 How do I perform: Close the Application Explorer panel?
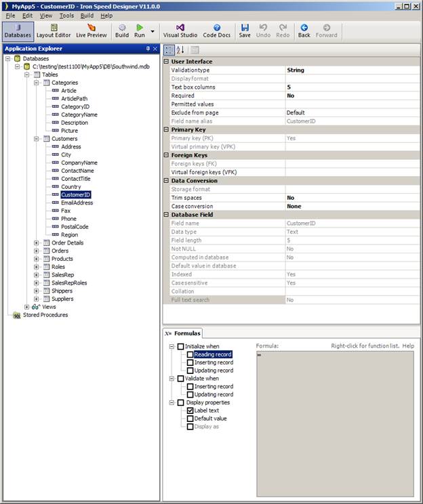155,49
